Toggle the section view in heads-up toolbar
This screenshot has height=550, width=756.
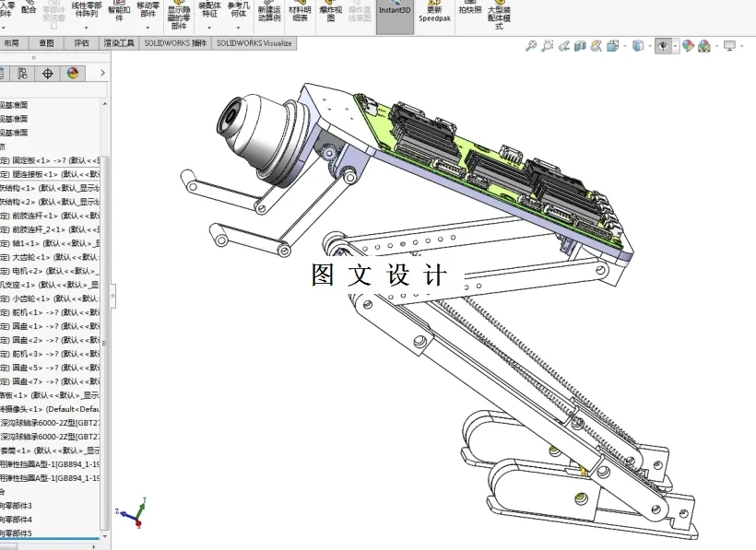pyautogui.click(x=578, y=44)
